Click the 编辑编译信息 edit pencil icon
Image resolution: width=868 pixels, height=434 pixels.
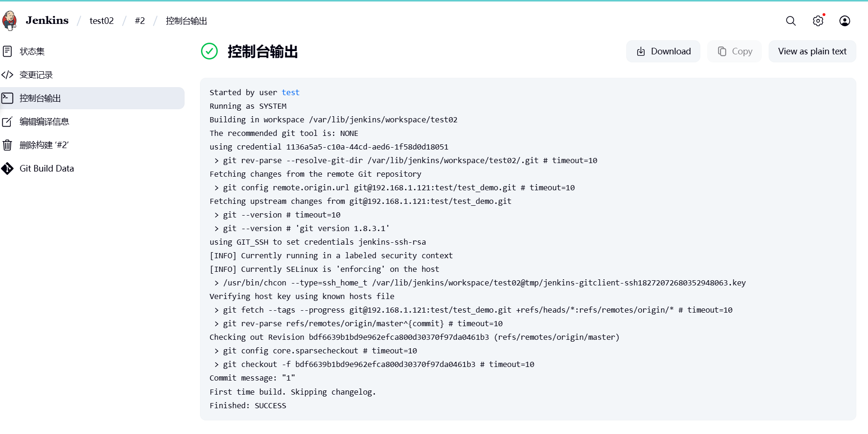point(7,121)
